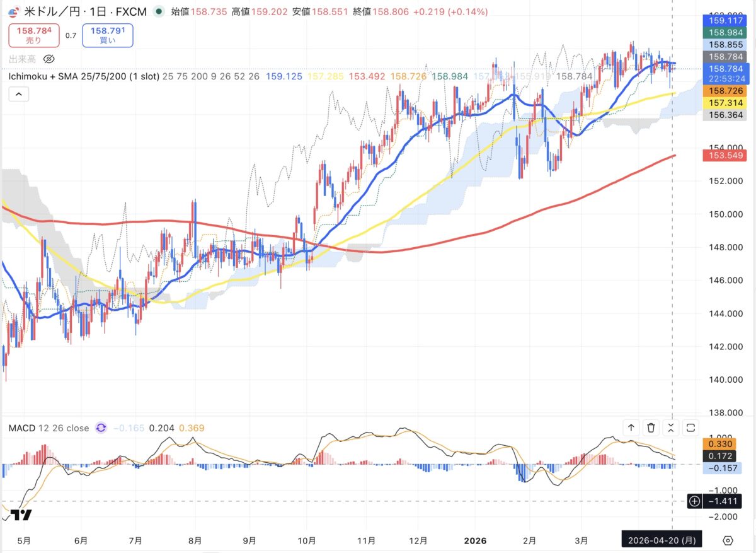Toggle visibility eye for 出来高 volume

coord(49,59)
